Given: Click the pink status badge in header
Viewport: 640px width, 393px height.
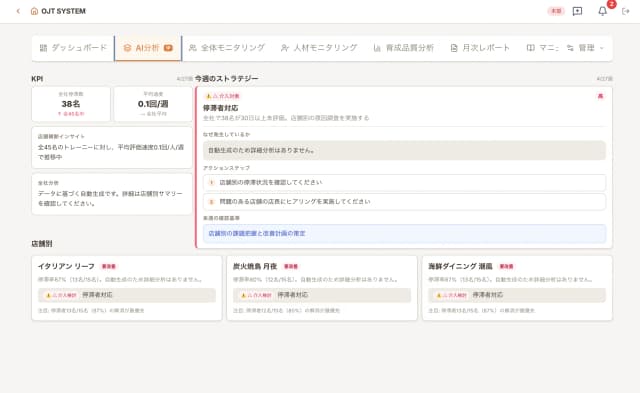Looking at the screenshot, I should point(556,11).
